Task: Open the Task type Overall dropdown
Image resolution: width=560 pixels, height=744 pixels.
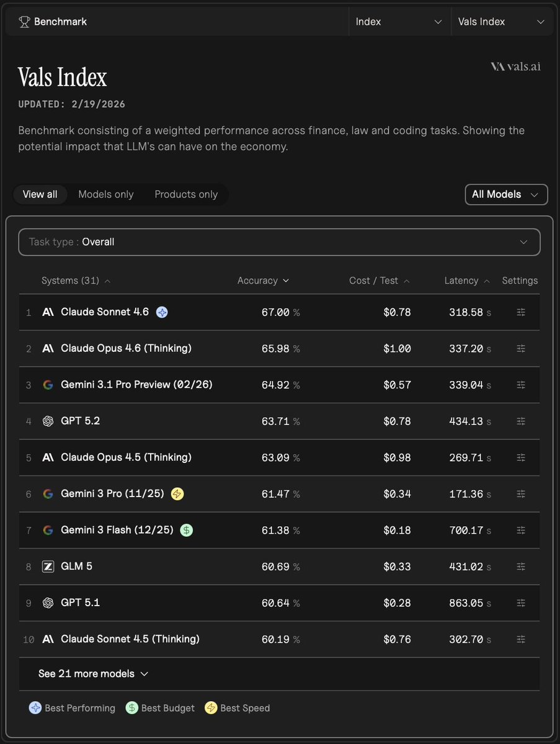Action: [279, 242]
